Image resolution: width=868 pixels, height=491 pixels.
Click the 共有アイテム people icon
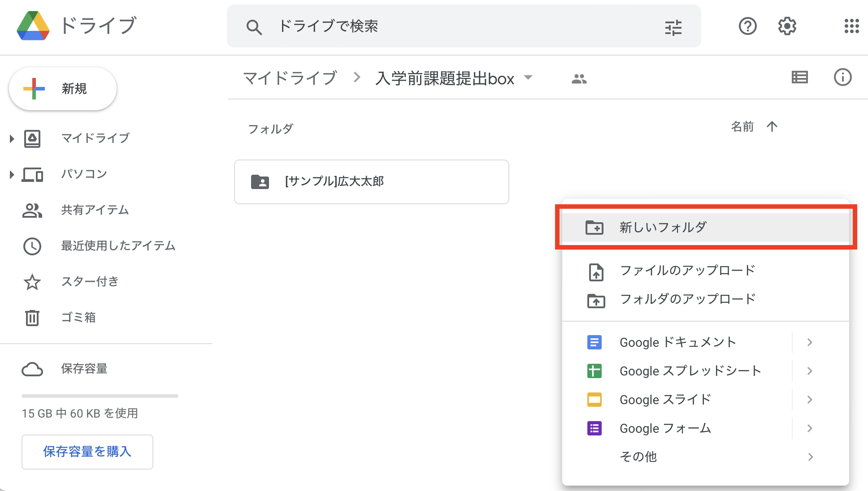[x=32, y=210]
